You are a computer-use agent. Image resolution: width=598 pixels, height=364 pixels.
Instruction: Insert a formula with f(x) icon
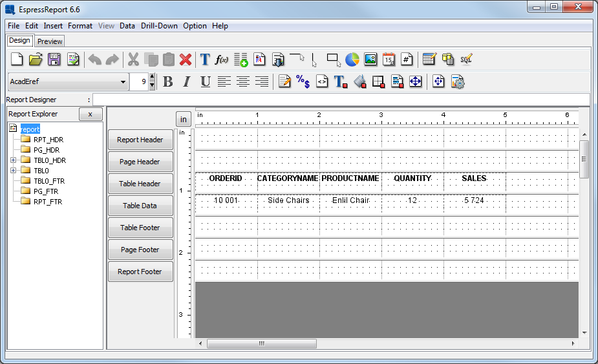pyautogui.click(x=222, y=59)
